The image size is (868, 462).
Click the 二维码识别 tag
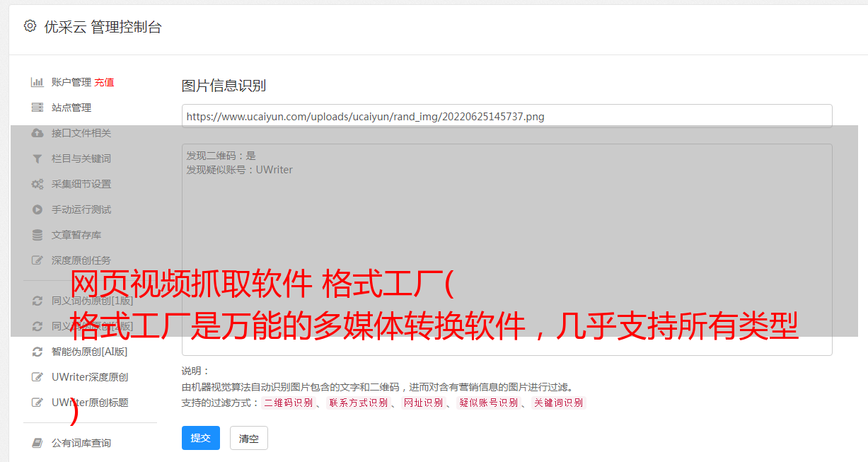tap(288, 403)
